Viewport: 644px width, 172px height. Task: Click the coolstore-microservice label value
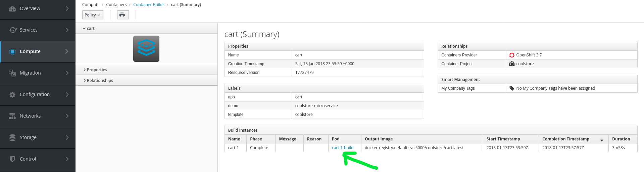click(316, 106)
